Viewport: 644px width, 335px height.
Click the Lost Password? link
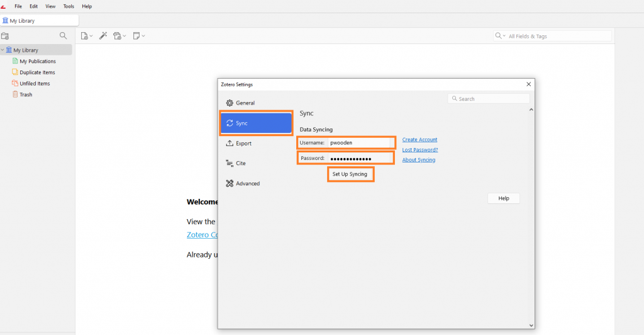[420, 150]
